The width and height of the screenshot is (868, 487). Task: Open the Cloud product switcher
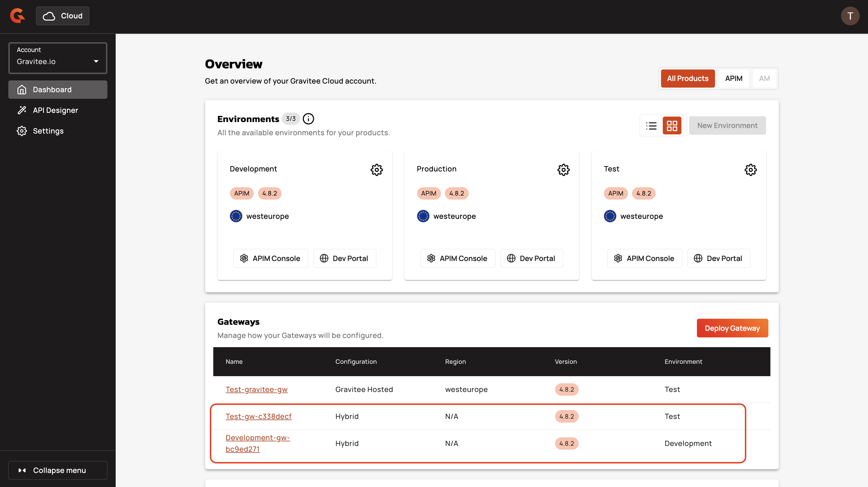point(63,16)
